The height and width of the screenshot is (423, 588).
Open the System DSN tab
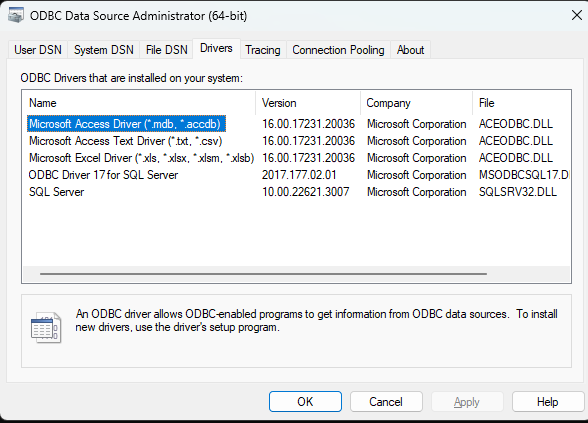click(x=104, y=50)
